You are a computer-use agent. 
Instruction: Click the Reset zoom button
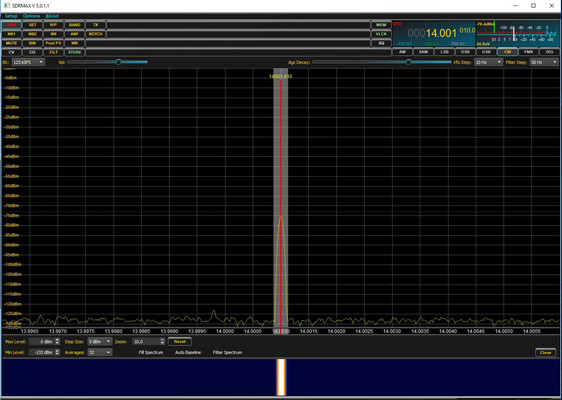pos(180,342)
